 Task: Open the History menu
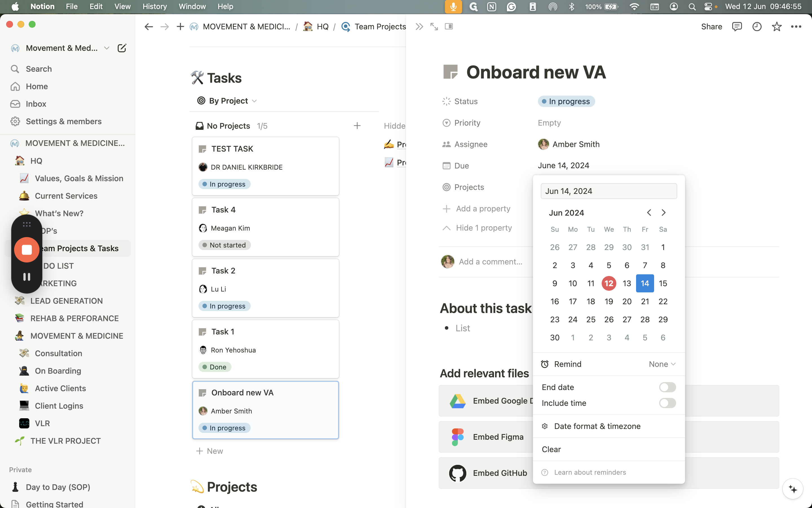[154, 7]
